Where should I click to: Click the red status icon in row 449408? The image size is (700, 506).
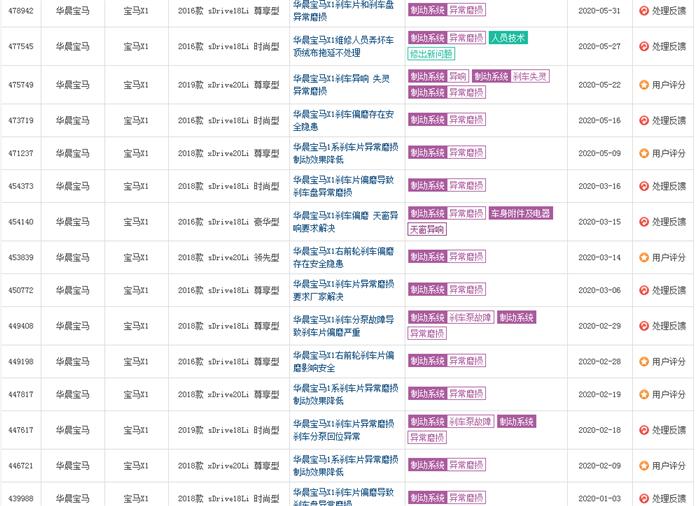click(x=644, y=326)
